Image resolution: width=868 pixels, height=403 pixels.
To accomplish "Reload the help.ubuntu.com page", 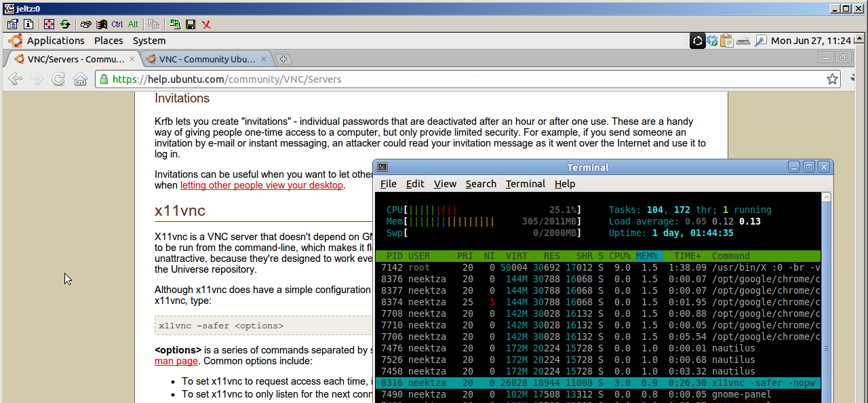I will [59, 79].
